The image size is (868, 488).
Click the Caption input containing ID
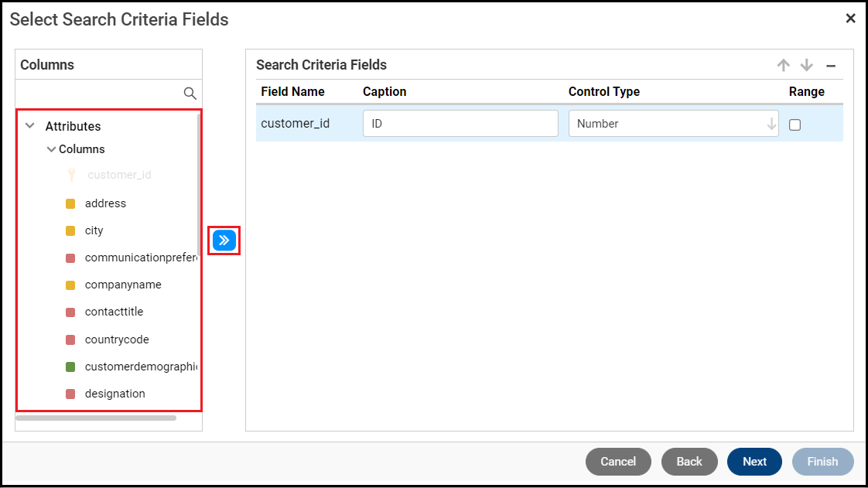coord(460,124)
